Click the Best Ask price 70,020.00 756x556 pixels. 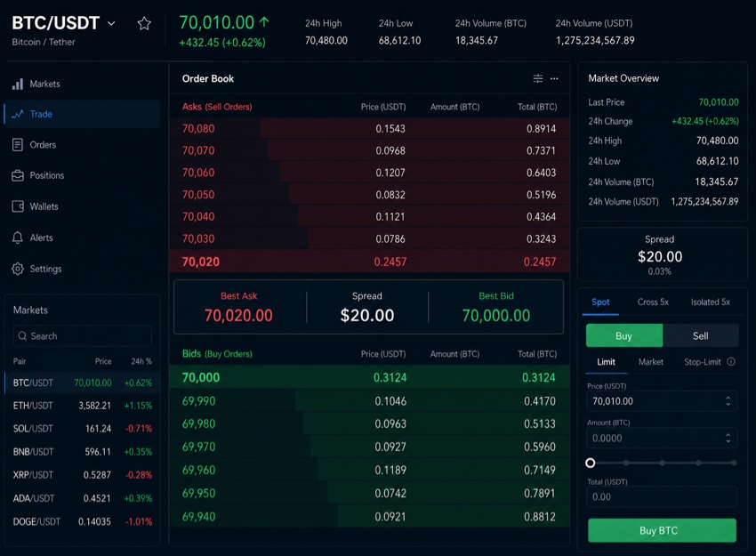[x=238, y=316]
